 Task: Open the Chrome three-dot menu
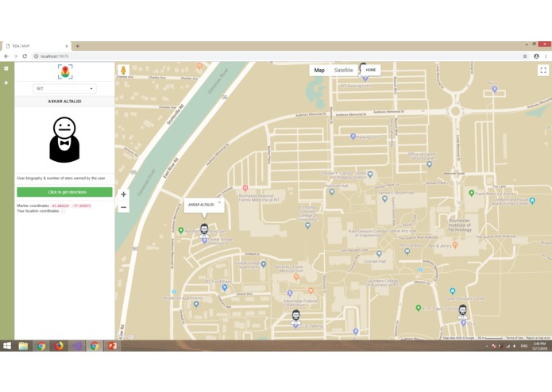click(x=546, y=56)
